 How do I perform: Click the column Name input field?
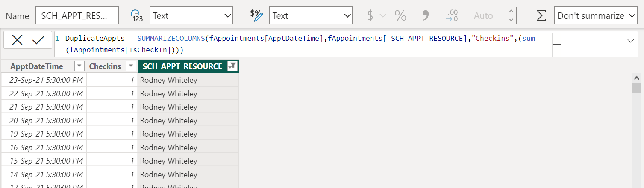click(x=77, y=16)
